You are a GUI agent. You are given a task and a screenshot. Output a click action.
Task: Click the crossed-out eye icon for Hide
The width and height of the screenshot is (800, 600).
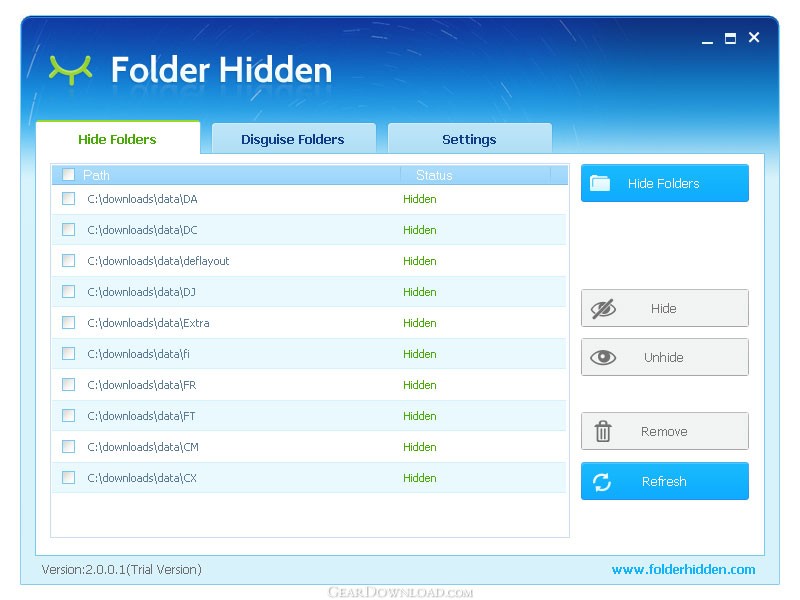click(603, 309)
